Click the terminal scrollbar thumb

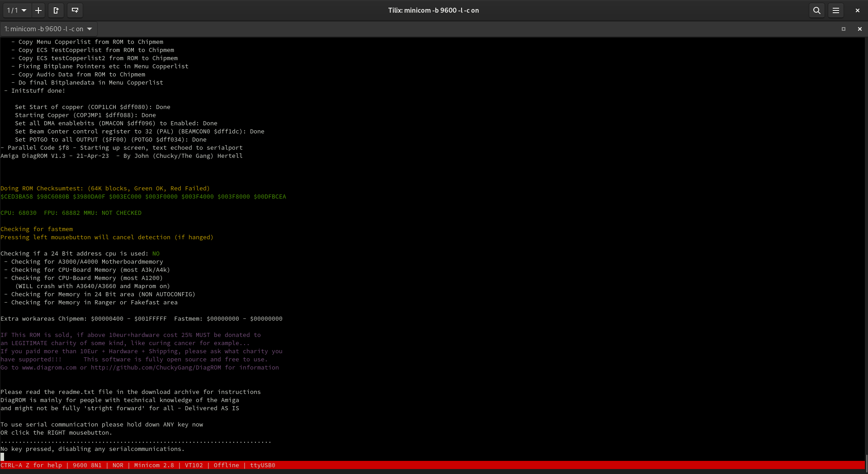coord(866,463)
